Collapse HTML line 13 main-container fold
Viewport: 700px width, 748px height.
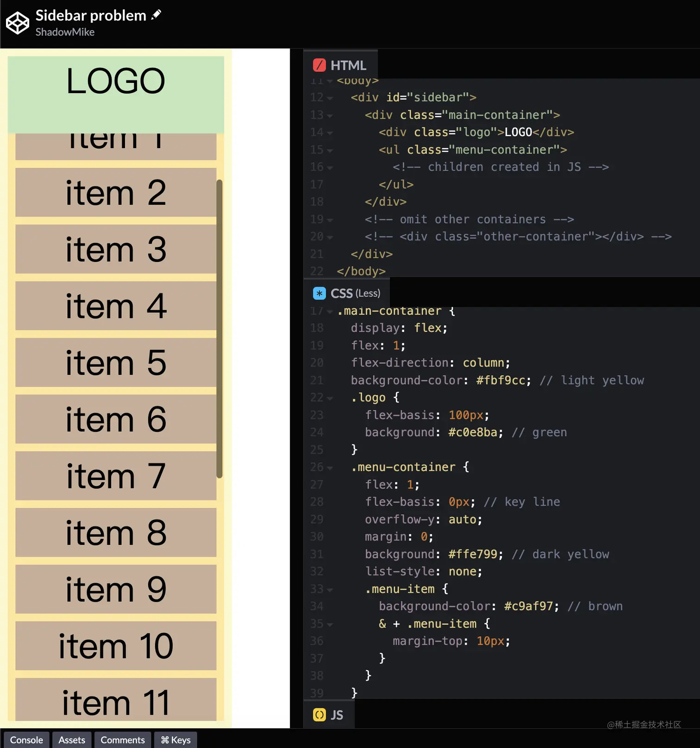pyautogui.click(x=330, y=116)
